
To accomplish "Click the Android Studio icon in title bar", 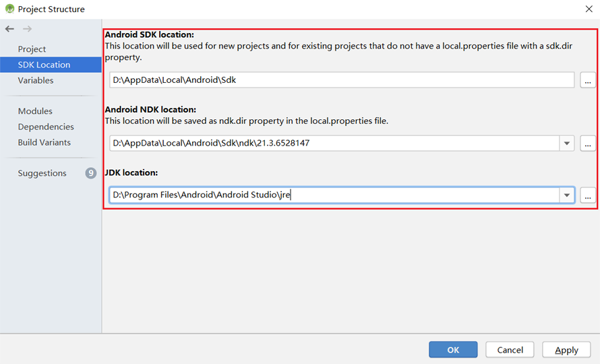I will (x=9, y=9).
